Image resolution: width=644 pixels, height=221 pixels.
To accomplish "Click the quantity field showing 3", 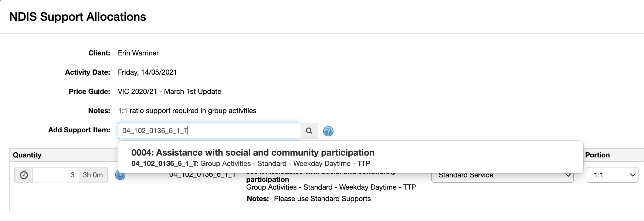I will 55,175.
